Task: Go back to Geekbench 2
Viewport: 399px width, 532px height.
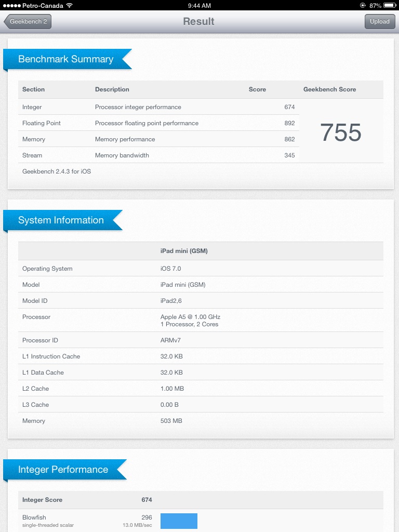Action: point(28,21)
